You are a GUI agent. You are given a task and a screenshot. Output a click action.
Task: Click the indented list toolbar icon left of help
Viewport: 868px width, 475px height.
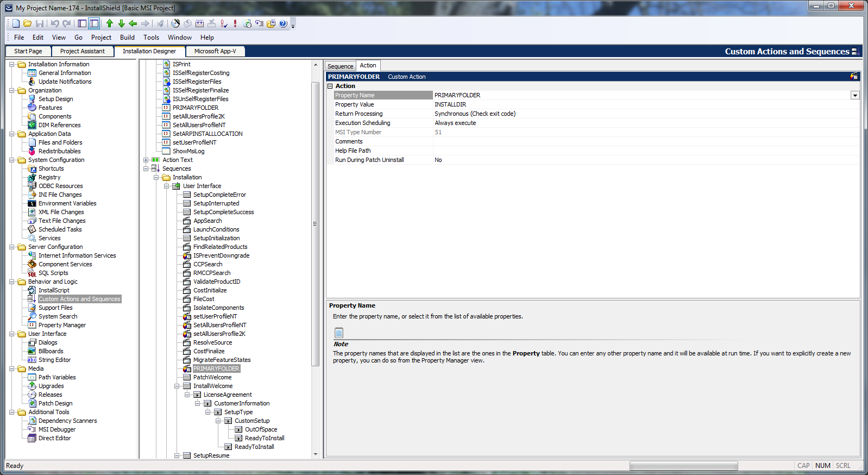click(259, 23)
